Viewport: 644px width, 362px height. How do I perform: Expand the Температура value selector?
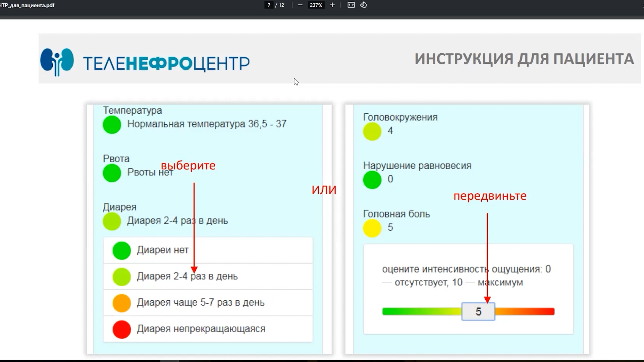coord(206,124)
